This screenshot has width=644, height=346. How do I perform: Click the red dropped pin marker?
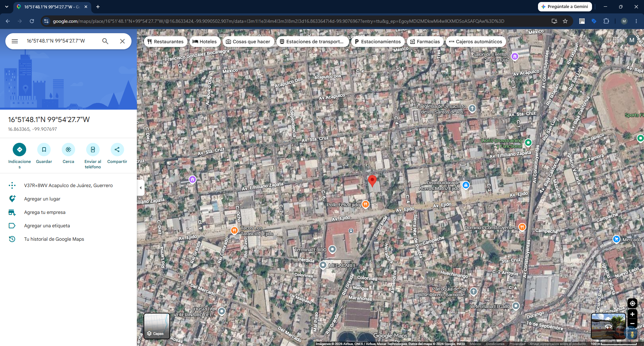tap(372, 181)
